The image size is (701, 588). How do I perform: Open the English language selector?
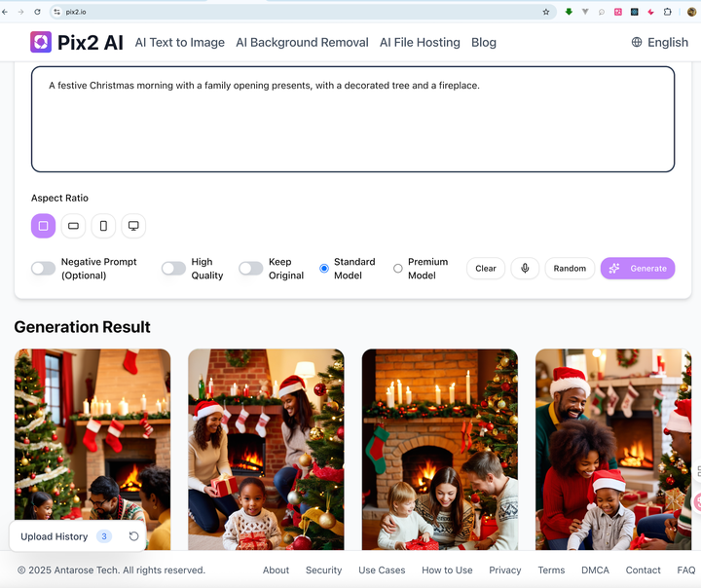point(659,42)
